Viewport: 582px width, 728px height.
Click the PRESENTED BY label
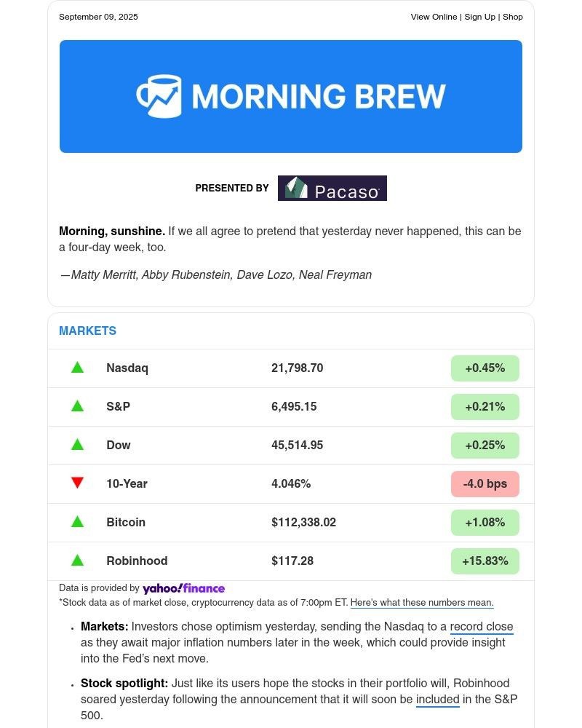(232, 188)
